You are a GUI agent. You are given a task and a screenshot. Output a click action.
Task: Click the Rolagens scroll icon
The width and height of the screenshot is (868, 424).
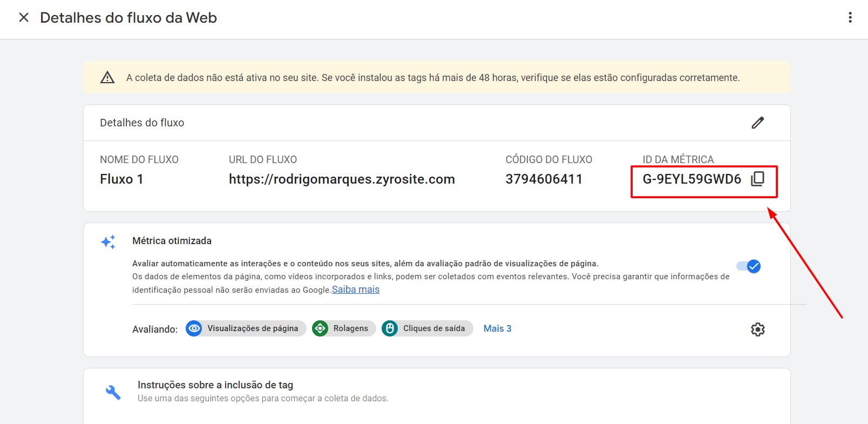pyautogui.click(x=320, y=328)
